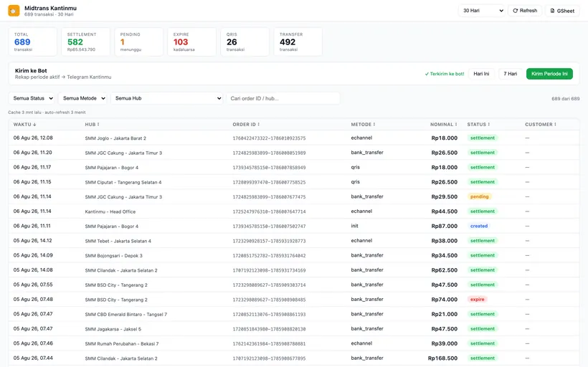The image size is (588, 367).
Task: Sort table by the WAKTU column header
Action: (x=25, y=125)
